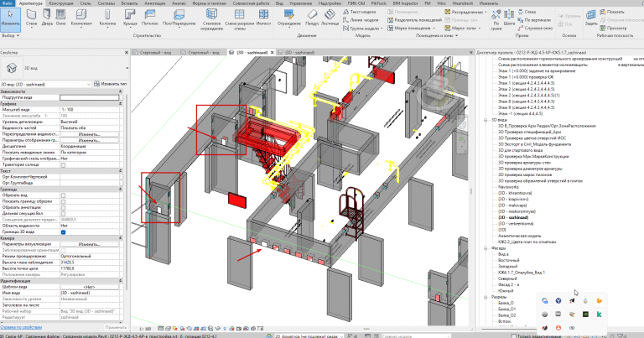Viewport: 644px width, 338px height.
Task: Toggle the Траектория солнца checkbox
Action: pyautogui.click(x=63, y=165)
